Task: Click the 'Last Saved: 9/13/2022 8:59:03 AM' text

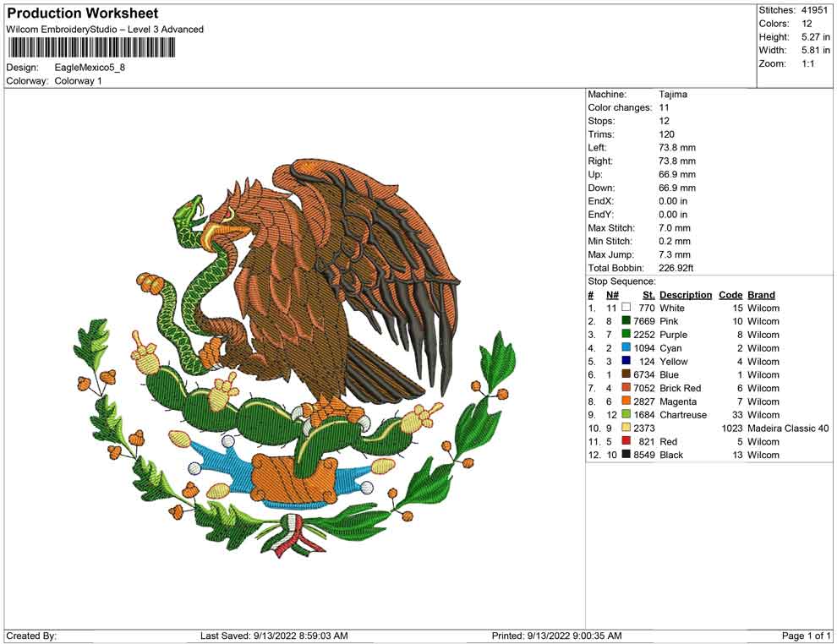Action: (x=274, y=636)
